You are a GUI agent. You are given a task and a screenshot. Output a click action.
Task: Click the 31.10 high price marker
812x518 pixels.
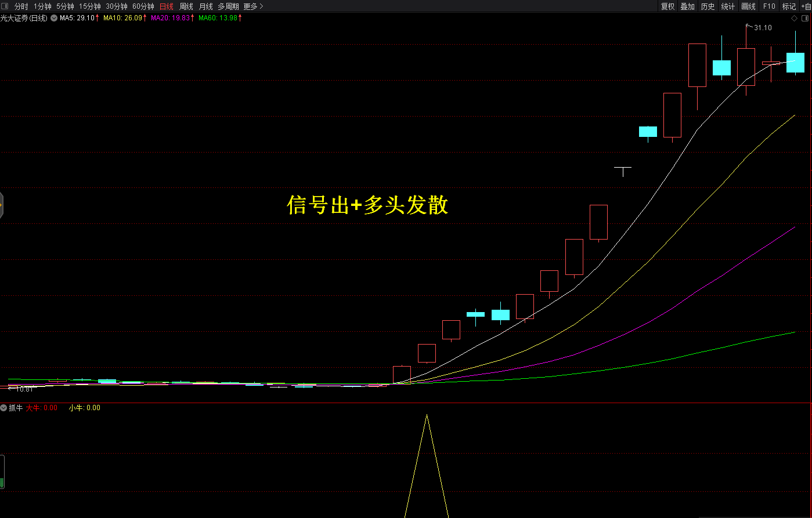tap(763, 28)
